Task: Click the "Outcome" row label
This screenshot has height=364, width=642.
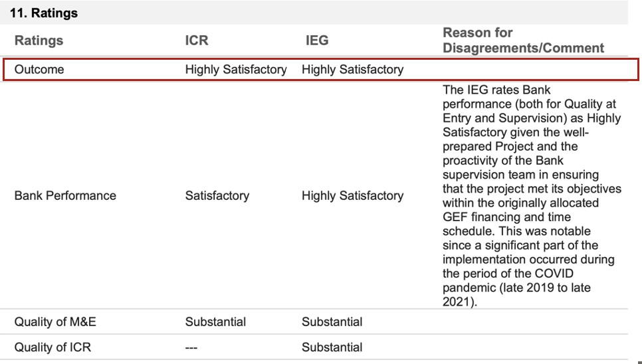Action: (x=39, y=69)
